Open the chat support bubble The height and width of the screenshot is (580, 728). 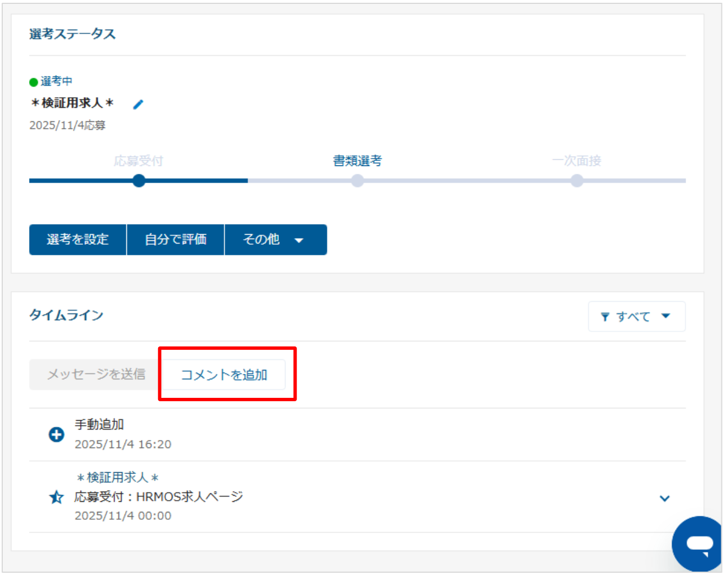[x=699, y=544]
